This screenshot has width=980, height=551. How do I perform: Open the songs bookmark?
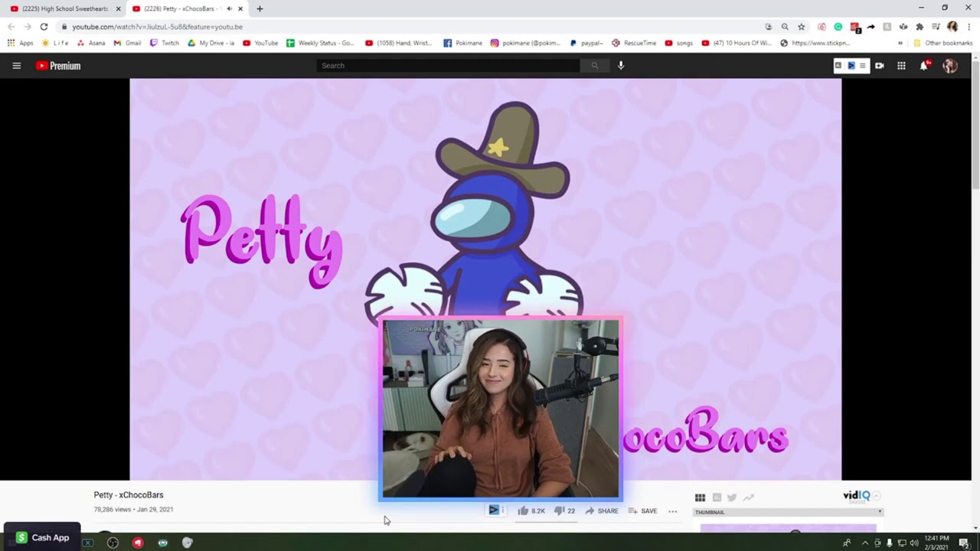click(679, 43)
